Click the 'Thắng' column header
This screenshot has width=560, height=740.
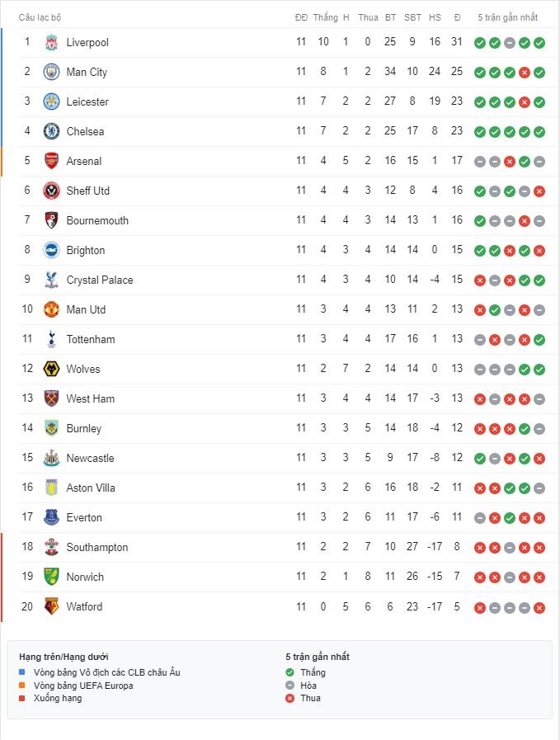(326, 17)
